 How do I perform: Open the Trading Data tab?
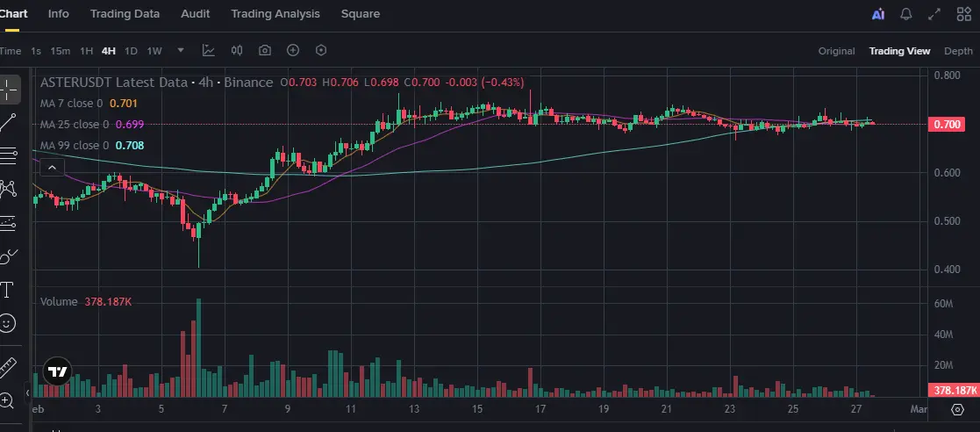(x=125, y=14)
